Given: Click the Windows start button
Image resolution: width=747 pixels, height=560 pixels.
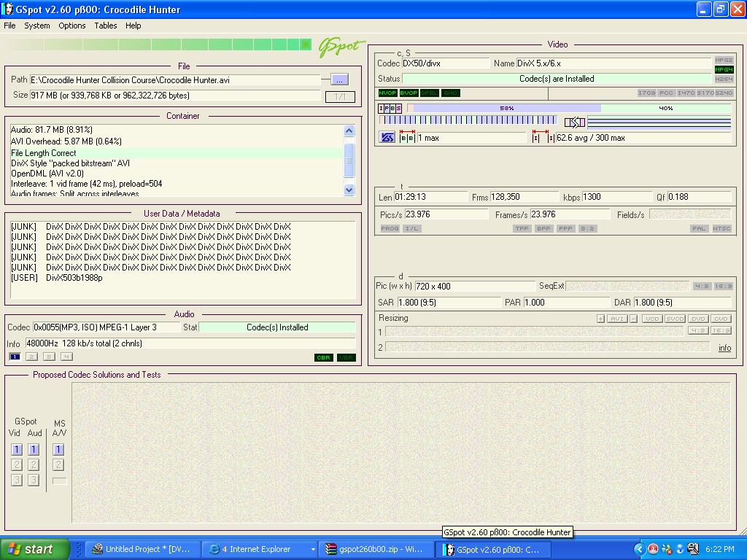Looking at the screenshot, I should click(x=35, y=549).
